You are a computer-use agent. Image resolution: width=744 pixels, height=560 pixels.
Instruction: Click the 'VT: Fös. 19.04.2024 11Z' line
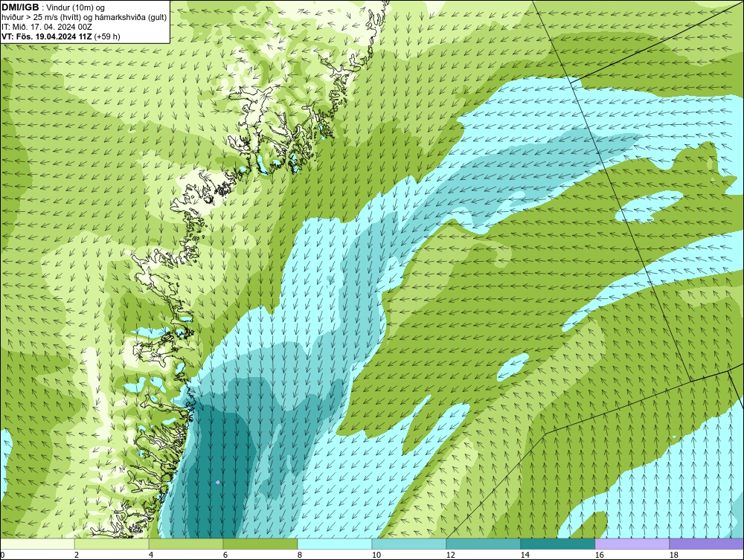(48, 36)
